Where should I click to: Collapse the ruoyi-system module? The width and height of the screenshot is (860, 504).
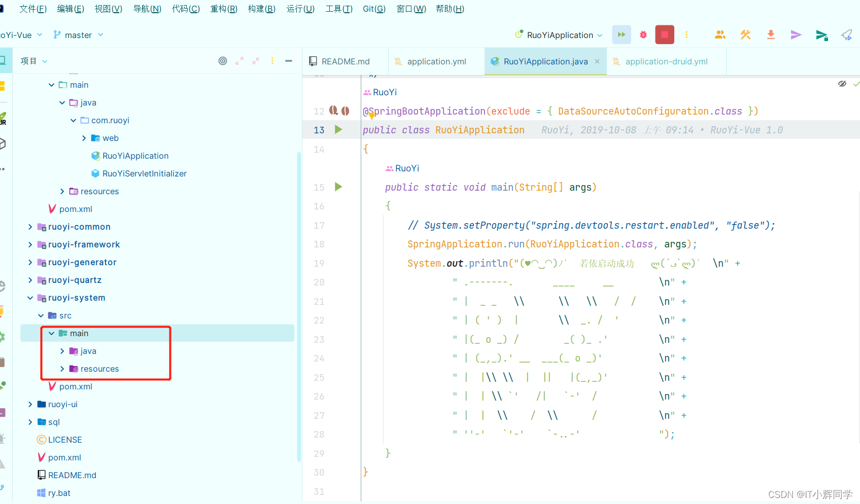pos(30,298)
